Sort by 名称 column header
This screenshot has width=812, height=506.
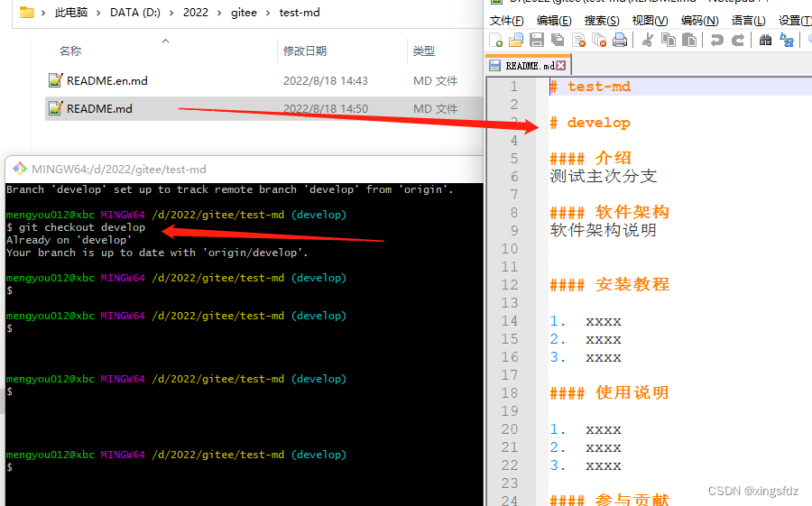click(70, 51)
